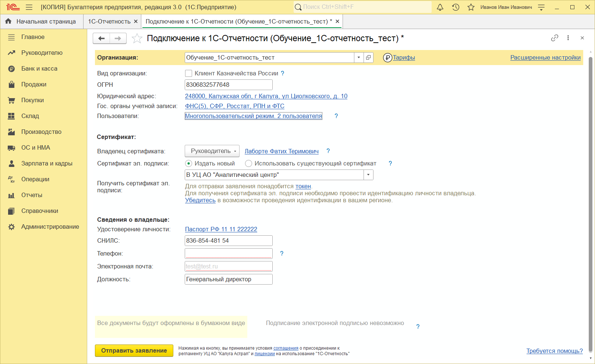
Task: Close the 1С-Отчетность tab
Action: [136, 22]
